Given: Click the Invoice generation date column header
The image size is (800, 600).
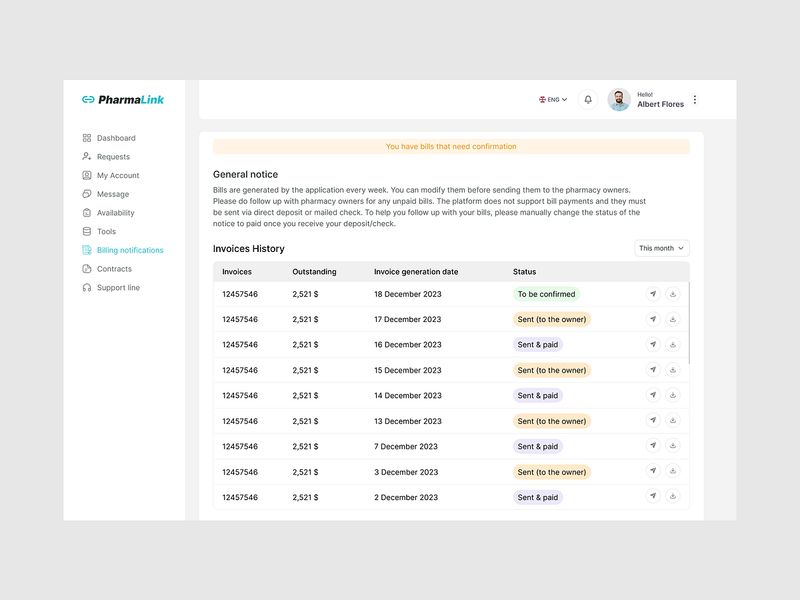Looking at the screenshot, I should coord(416,272).
